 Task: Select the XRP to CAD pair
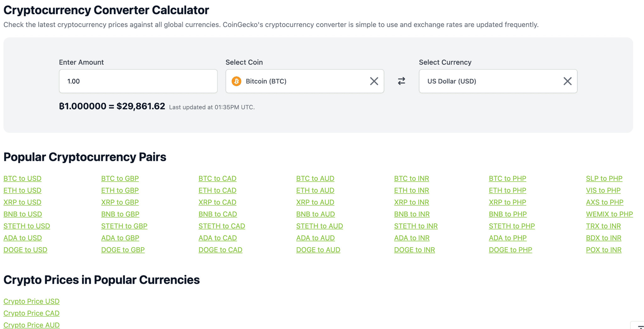(x=217, y=202)
